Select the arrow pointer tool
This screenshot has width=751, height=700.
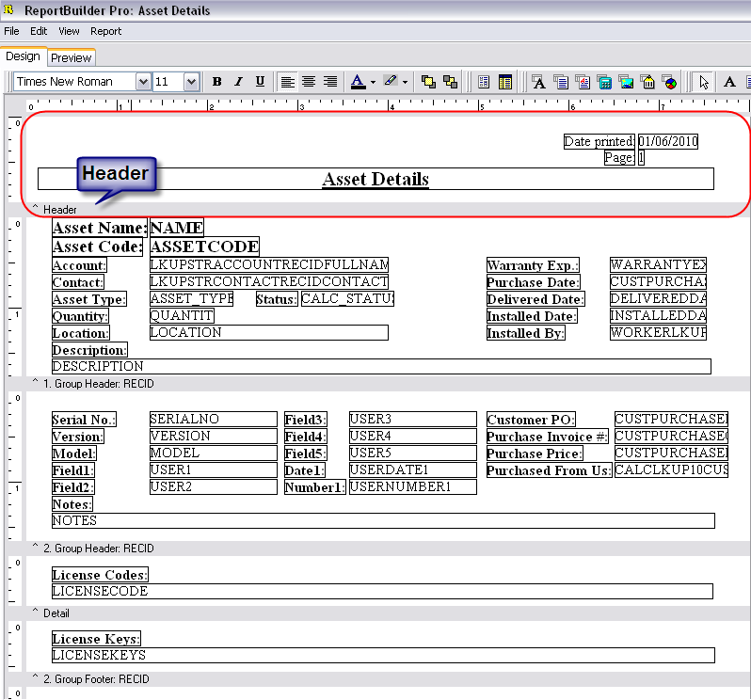pos(704,82)
